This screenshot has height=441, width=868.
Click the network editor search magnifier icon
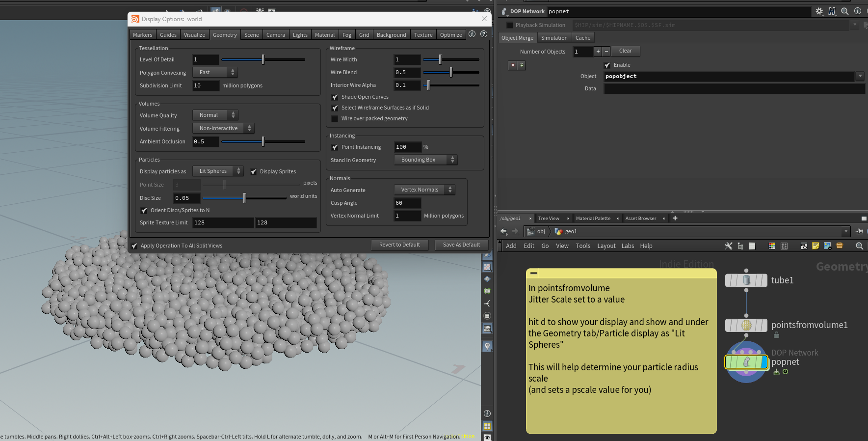coord(859,246)
